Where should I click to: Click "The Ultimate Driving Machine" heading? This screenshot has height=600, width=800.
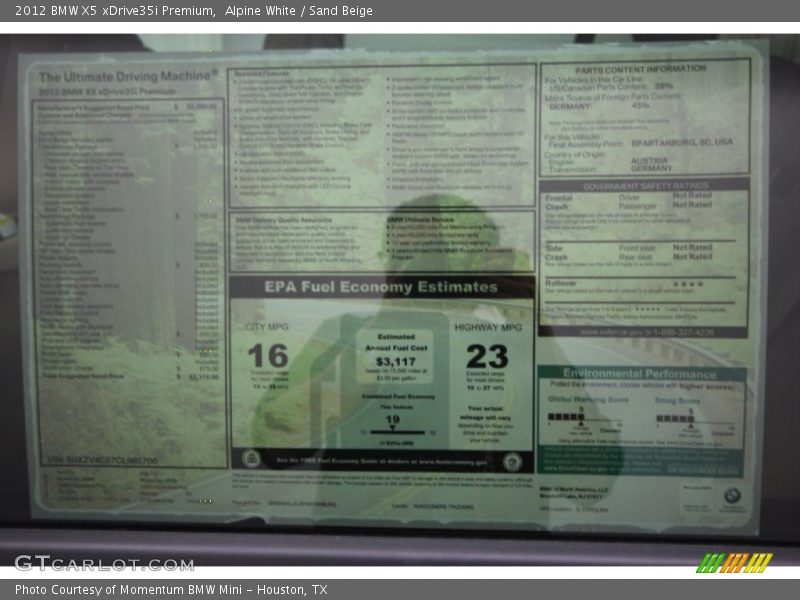tap(128, 77)
